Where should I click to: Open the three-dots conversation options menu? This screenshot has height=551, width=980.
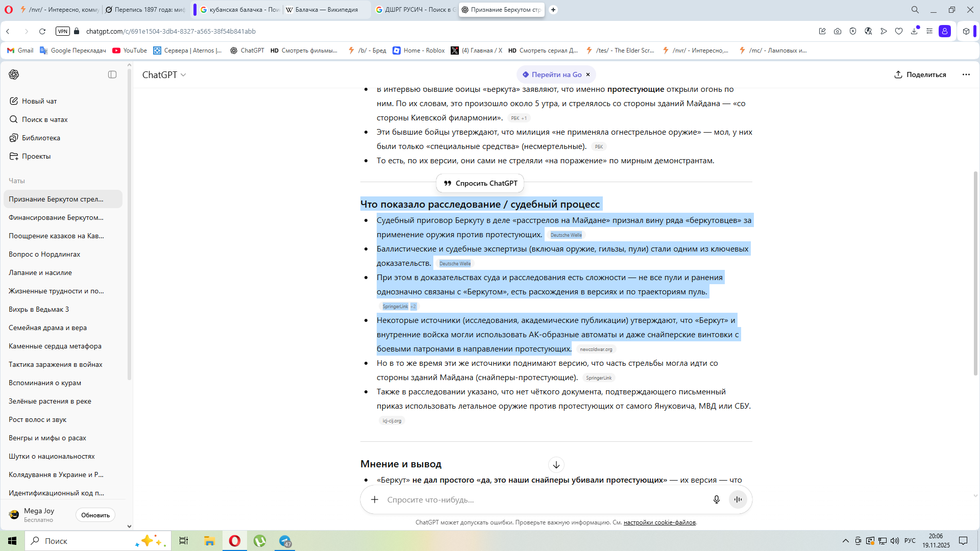(966, 74)
